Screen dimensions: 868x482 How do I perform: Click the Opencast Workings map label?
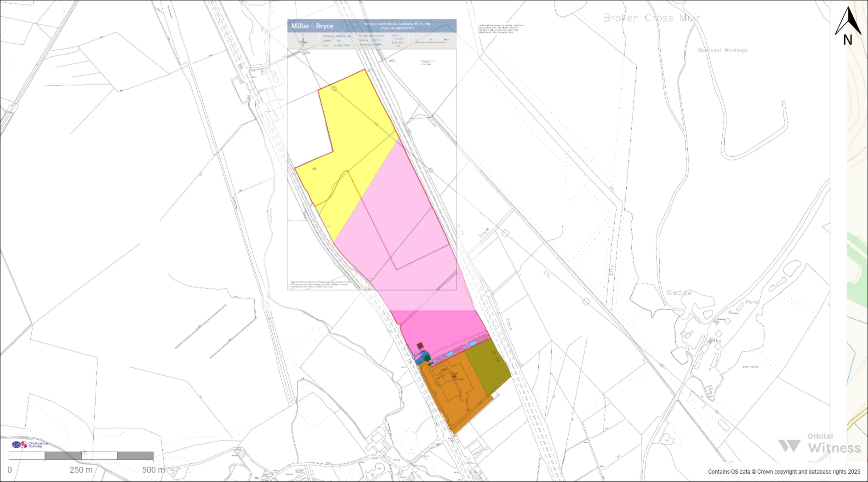(722, 50)
